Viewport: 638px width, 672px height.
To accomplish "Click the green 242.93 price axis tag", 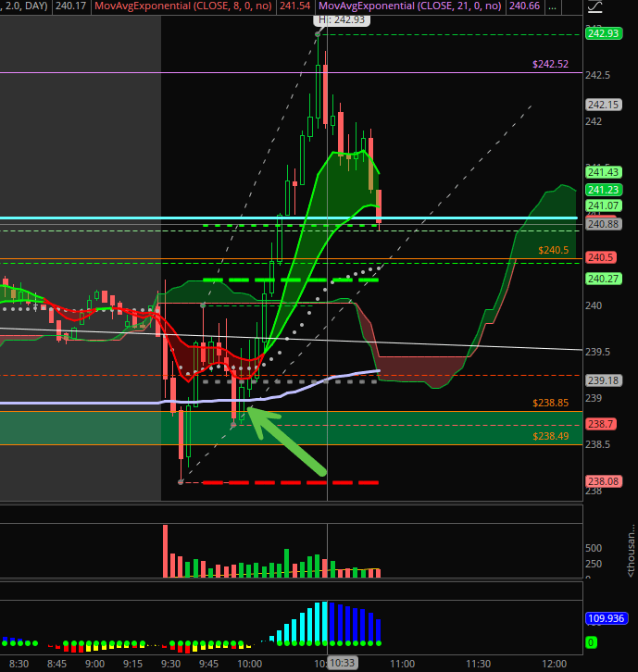I will (602, 34).
